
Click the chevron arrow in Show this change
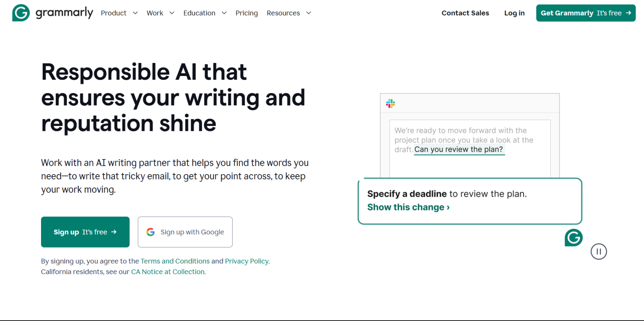(x=448, y=207)
